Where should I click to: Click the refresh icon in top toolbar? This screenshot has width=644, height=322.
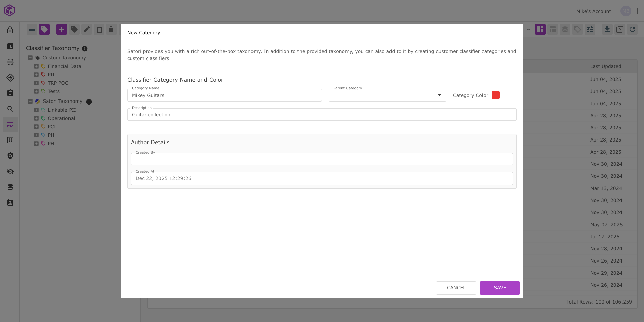pos(632,30)
